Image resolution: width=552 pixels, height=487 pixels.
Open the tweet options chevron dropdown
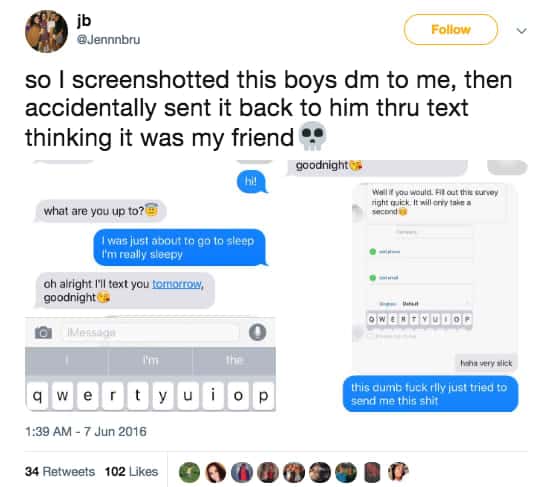click(x=521, y=31)
